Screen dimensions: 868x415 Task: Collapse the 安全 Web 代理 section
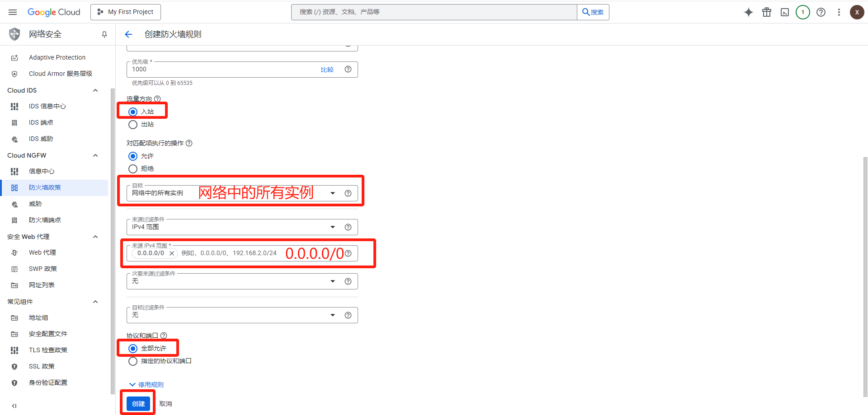95,237
